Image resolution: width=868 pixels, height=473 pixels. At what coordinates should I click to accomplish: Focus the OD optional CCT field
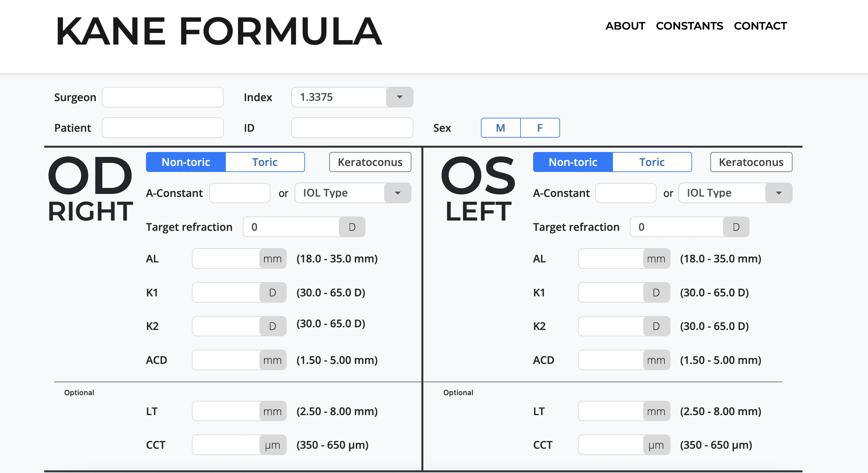tap(226, 445)
